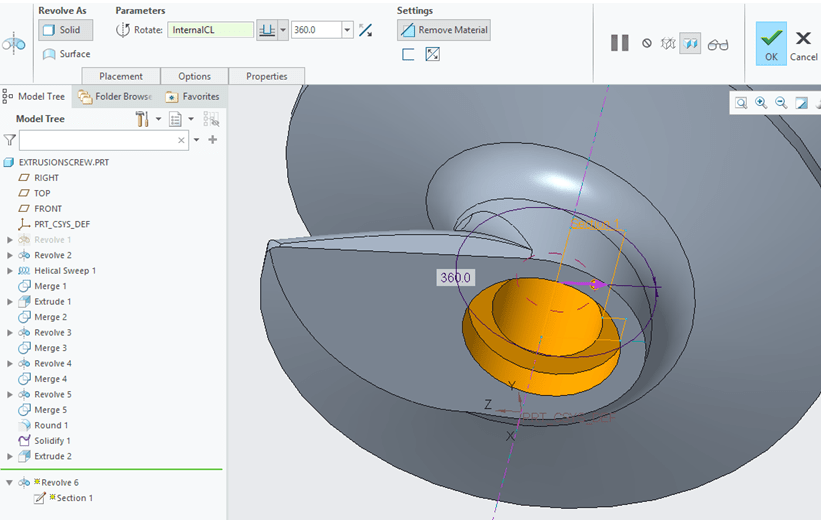This screenshot has width=821, height=520.
Task: Cancel the revolve feature
Action: coord(803,44)
